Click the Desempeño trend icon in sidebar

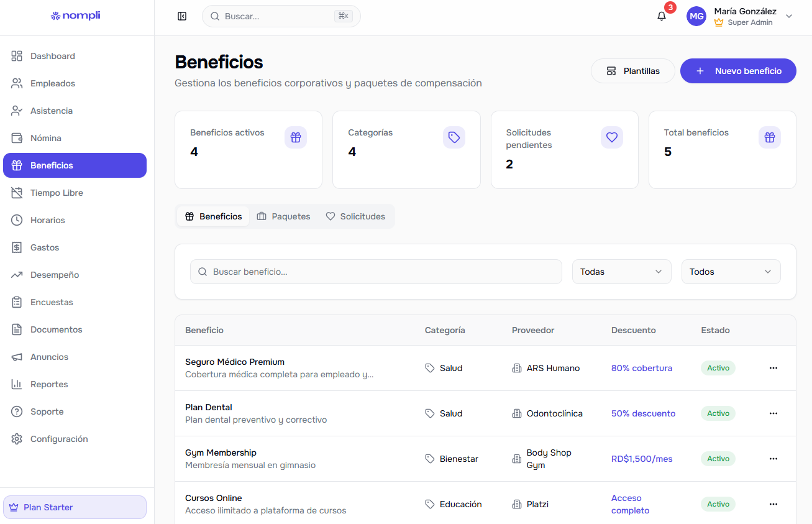coord(17,275)
